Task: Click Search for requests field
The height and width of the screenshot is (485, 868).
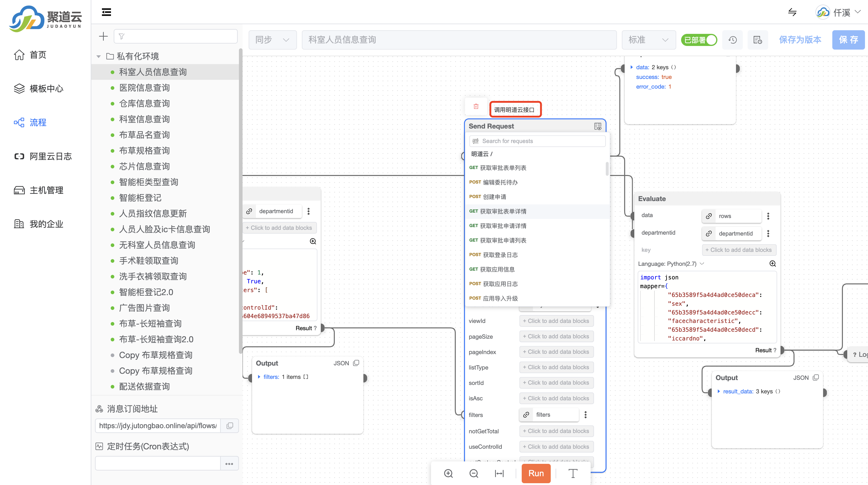Action: coord(537,141)
